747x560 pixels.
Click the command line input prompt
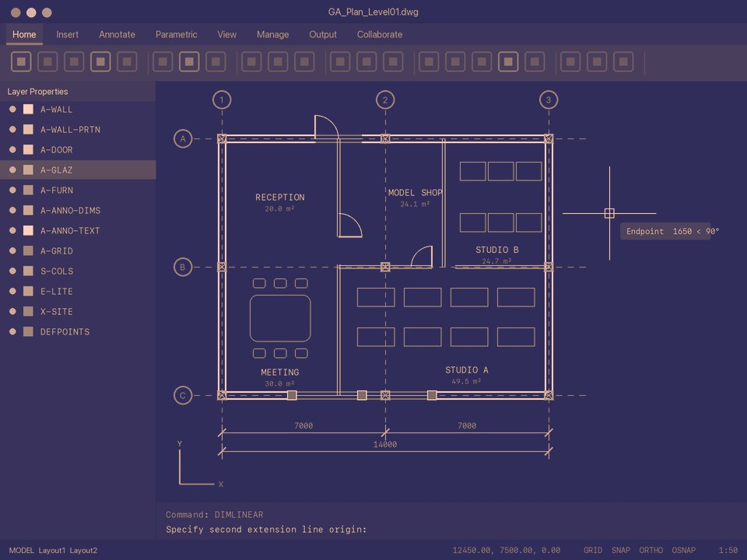[266, 530]
